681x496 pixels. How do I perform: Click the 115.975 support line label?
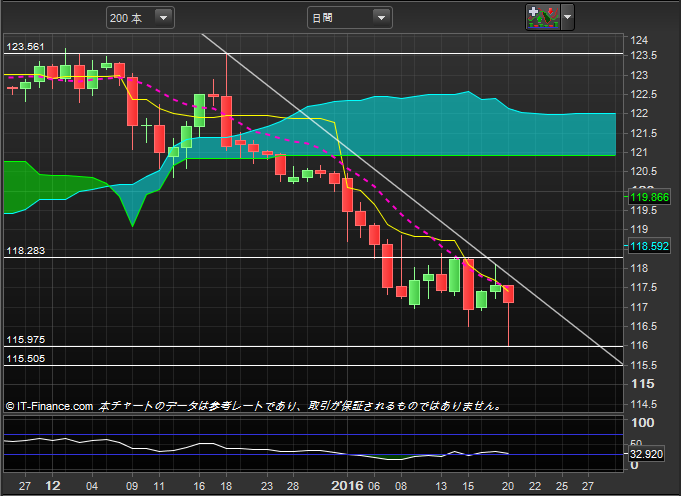[x=25, y=339]
